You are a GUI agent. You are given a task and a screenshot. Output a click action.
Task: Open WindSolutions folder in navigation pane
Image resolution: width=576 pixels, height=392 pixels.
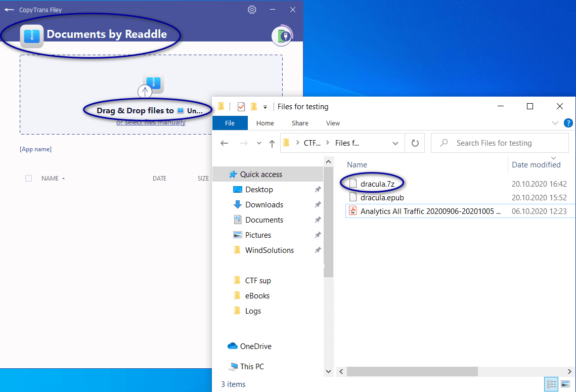(x=269, y=250)
